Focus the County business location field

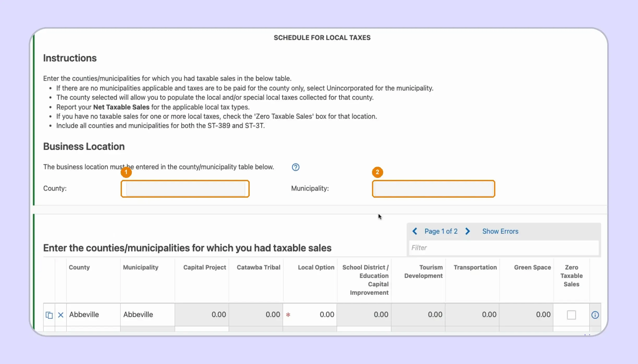point(185,189)
